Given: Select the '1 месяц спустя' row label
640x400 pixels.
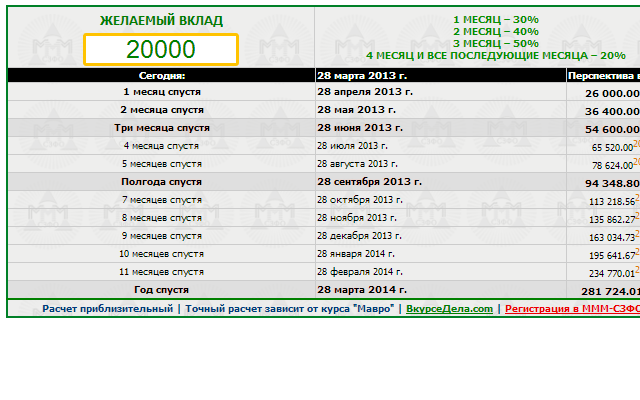Looking at the screenshot, I should click(x=162, y=92).
